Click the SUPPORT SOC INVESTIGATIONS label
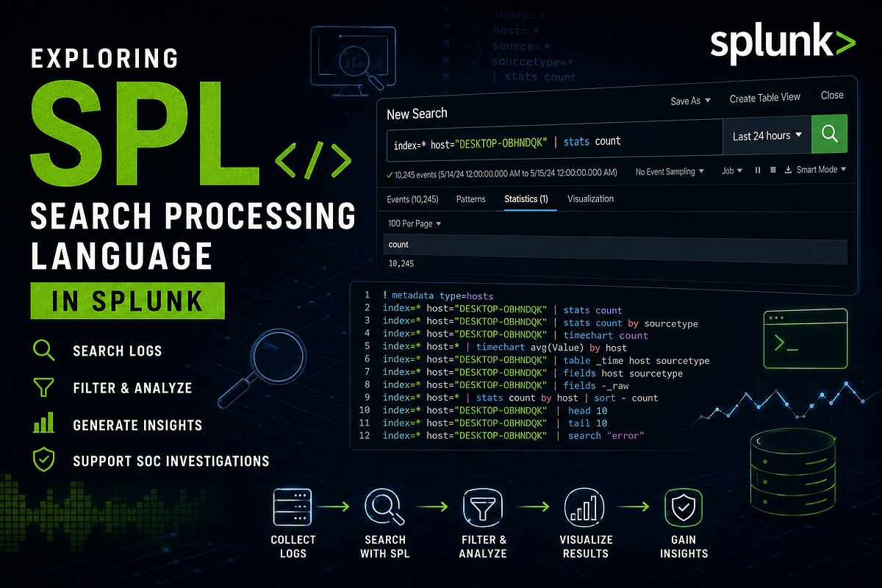882x588 pixels. click(171, 462)
